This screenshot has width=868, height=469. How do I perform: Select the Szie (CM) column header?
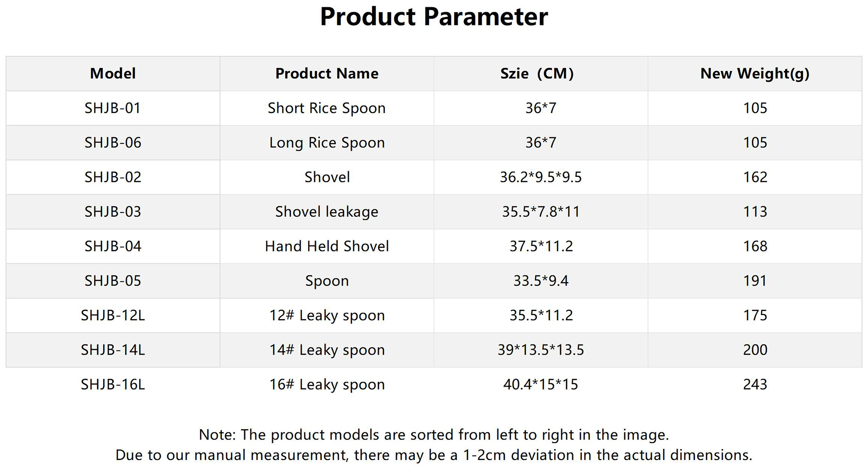537,73
